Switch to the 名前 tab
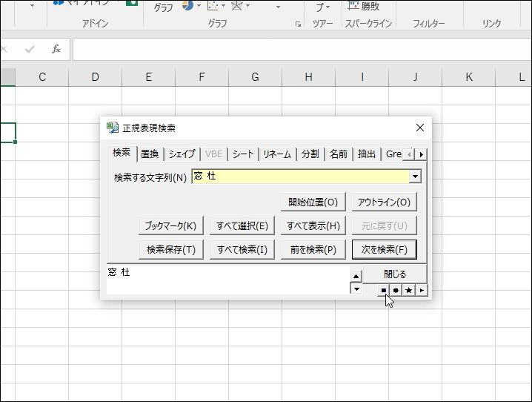Image resolution: width=532 pixels, height=402 pixels. [339, 154]
